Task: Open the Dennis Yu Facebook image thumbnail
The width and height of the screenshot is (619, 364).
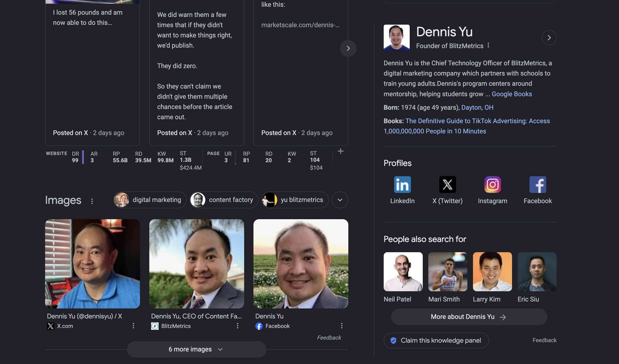Action: [x=301, y=264]
